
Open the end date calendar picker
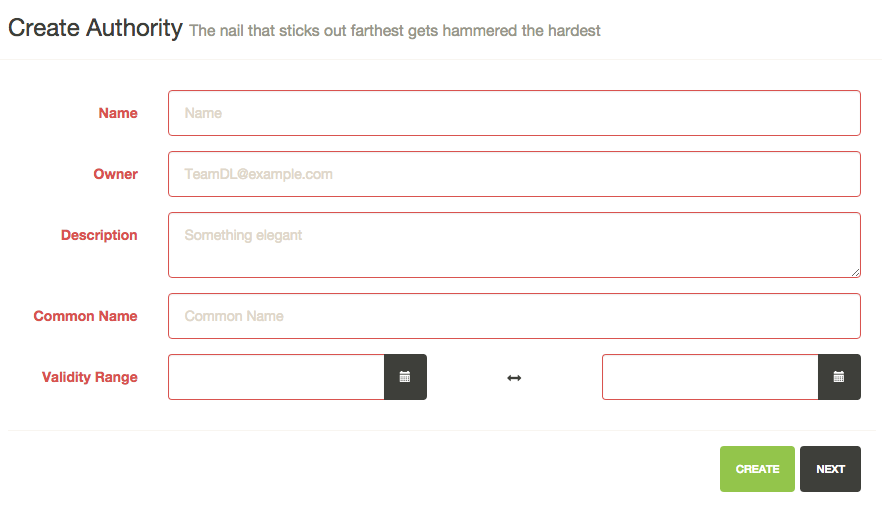tap(839, 377)
